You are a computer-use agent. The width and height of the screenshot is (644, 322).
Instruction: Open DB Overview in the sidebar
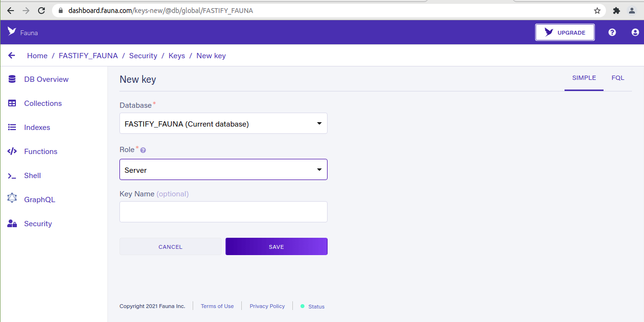(46, 79)
